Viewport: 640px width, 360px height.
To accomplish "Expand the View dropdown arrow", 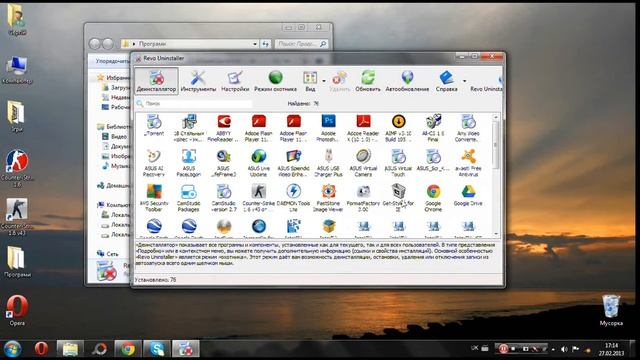I will click(324, 81).
